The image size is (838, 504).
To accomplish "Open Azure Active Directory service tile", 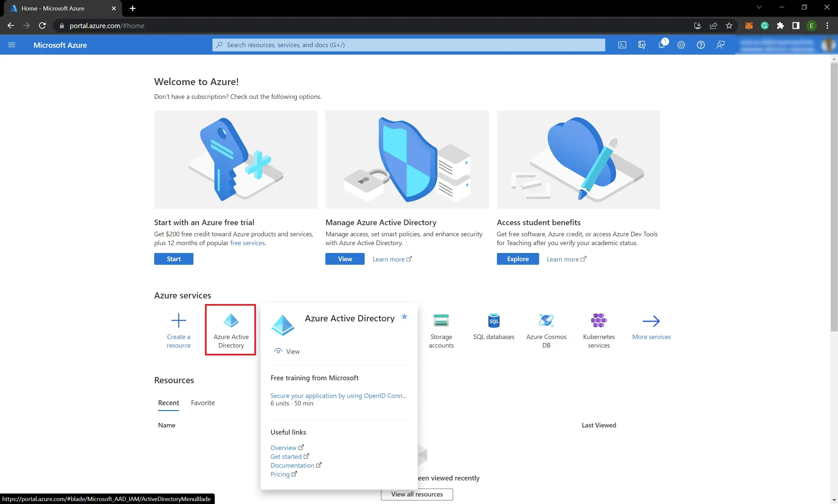I will pos(231,330).
